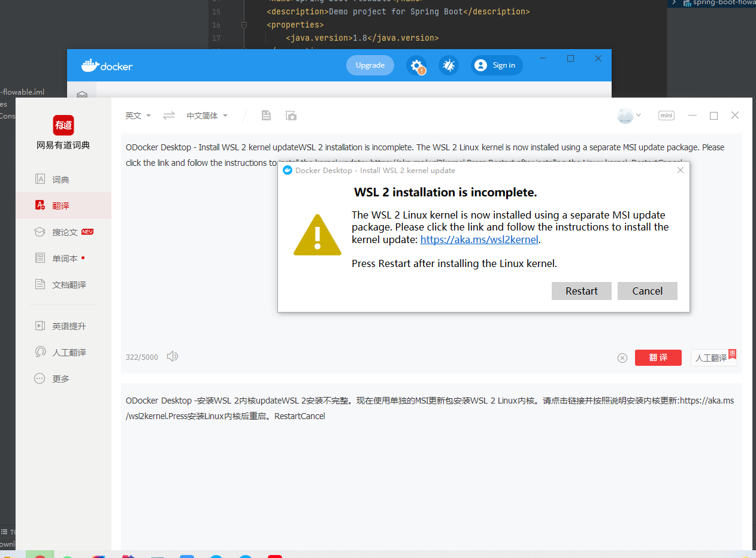
Task: Click the 词典 book icon in sidebar
Action: click(x=40, y=179)
